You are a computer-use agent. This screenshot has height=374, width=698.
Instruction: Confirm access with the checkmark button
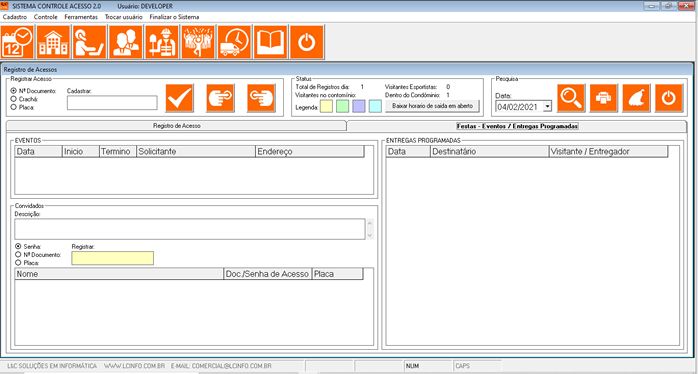point(180,98)
